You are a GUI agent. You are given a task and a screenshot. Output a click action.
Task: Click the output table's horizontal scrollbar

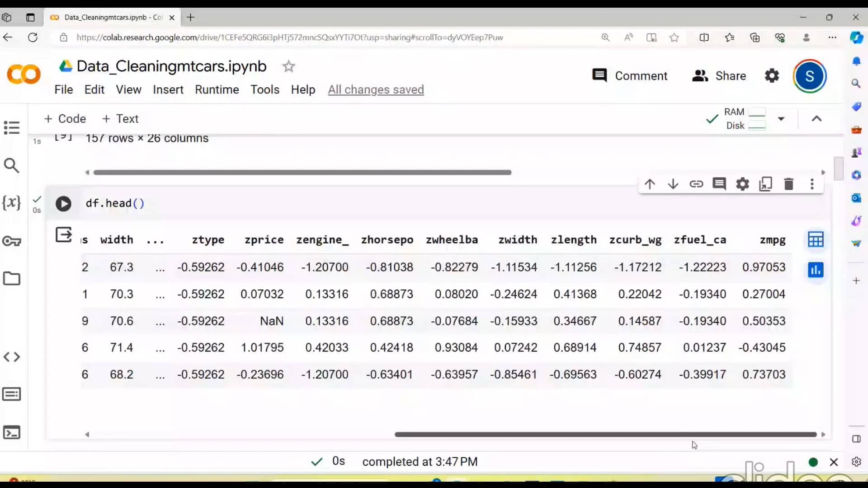pyautogui.click(x=606, y=434)
